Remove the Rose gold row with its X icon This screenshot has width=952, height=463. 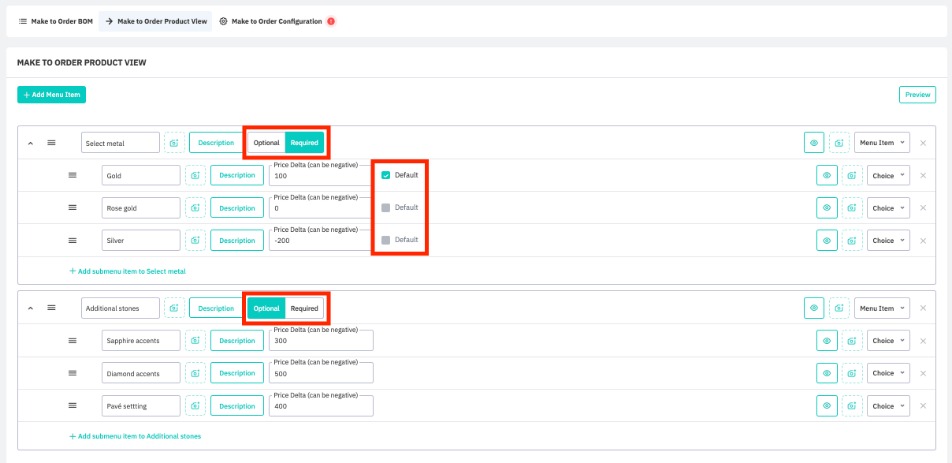[x=923, y=208]
